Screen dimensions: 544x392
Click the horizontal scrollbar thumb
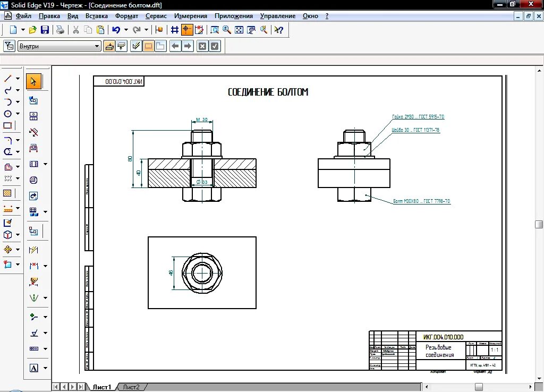click(x=479, y=387)
